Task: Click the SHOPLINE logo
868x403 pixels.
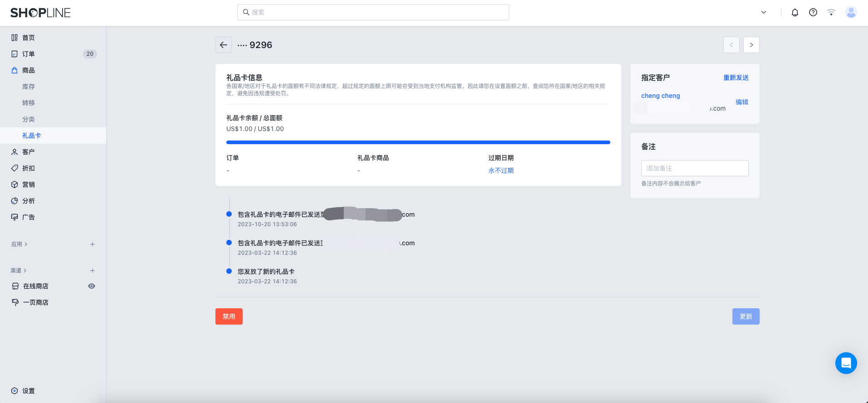Action: pos(40,13)
